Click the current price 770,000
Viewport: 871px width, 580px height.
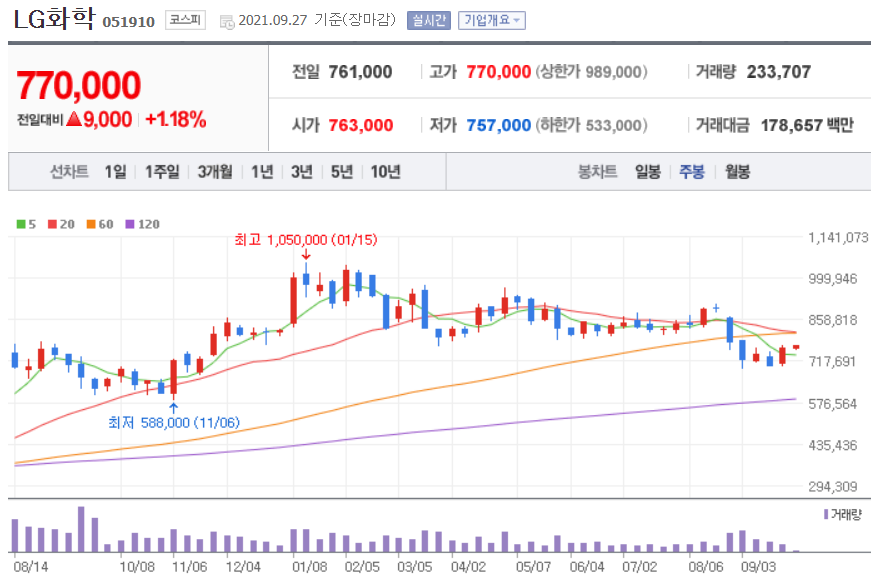79,85
